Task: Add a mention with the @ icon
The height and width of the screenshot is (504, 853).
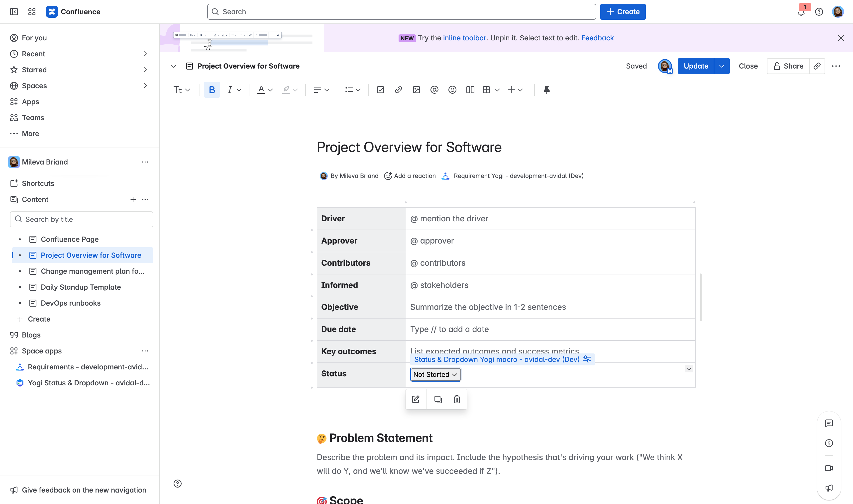Action: click(x=434, y=90)
